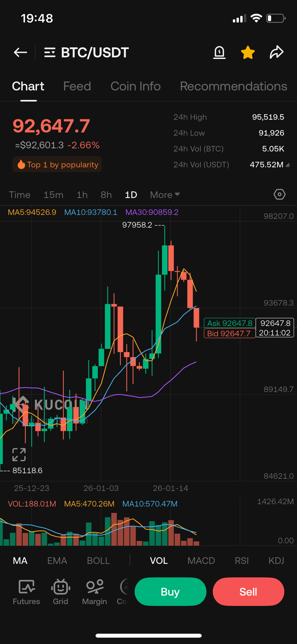Toggle the VOL sub-indicator
The height and width of the screenshot is (644, 297).
click(159, 560)
